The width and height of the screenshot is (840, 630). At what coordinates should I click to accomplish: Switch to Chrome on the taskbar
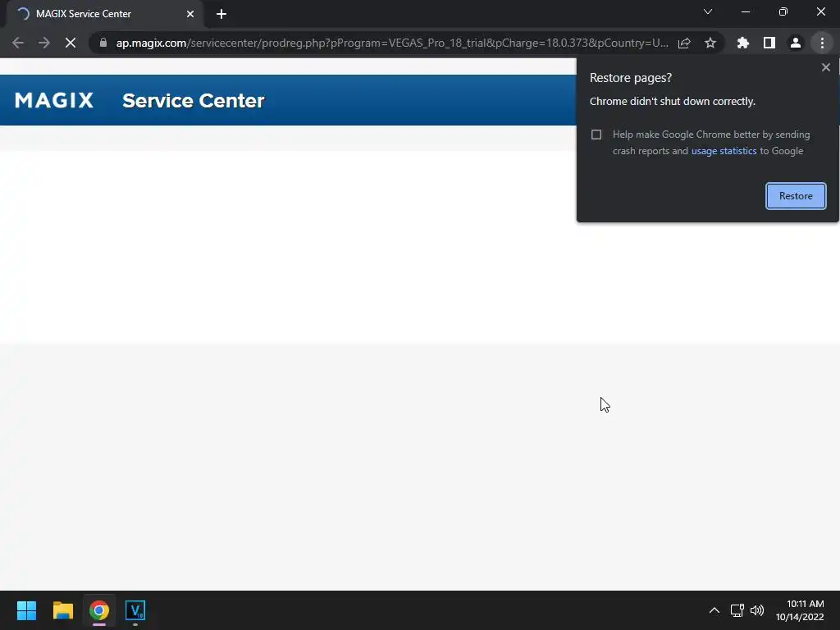99,610
